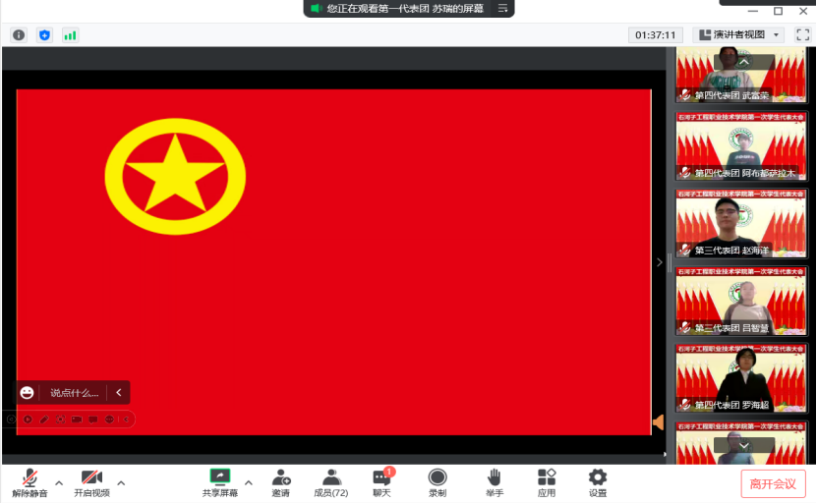The width and height of the screenshot is (817, 504).
Task: Start recording with the 录制 button
Action: (x=438, y=482)
